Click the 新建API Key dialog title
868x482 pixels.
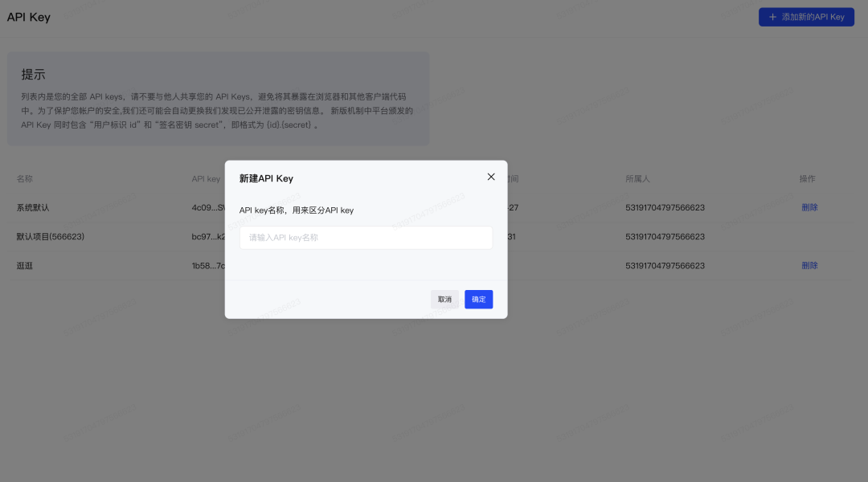(266, 178)
